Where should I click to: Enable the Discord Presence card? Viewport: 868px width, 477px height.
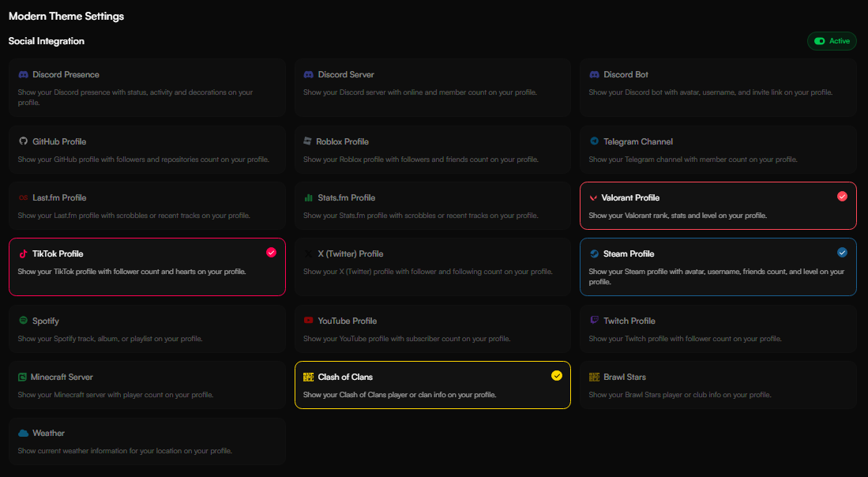coord(147,88)
